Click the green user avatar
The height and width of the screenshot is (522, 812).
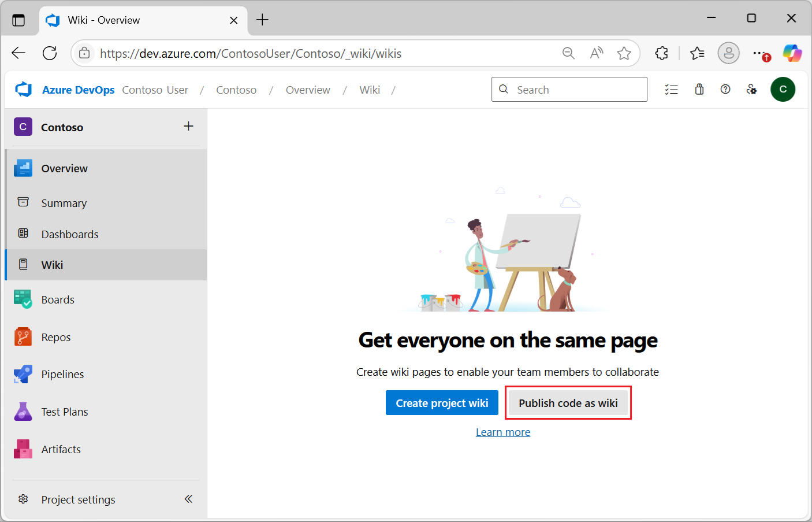(x=783, y=90)
